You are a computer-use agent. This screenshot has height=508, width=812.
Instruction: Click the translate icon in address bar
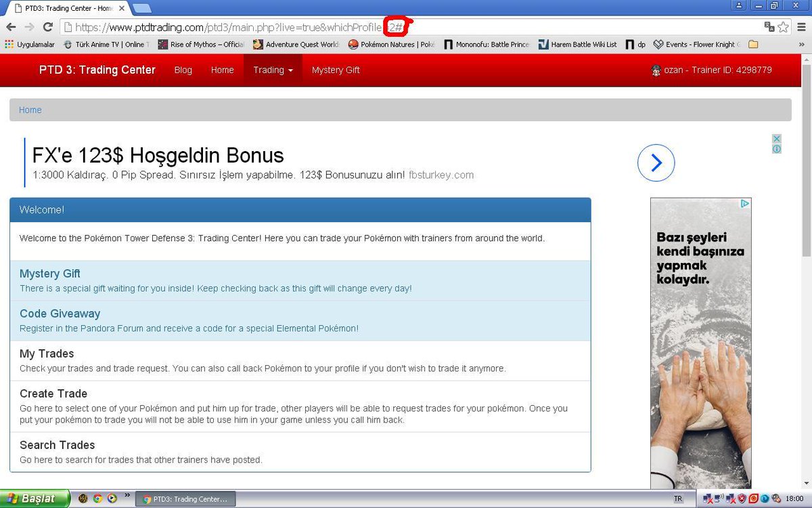[x=769, y=27]
